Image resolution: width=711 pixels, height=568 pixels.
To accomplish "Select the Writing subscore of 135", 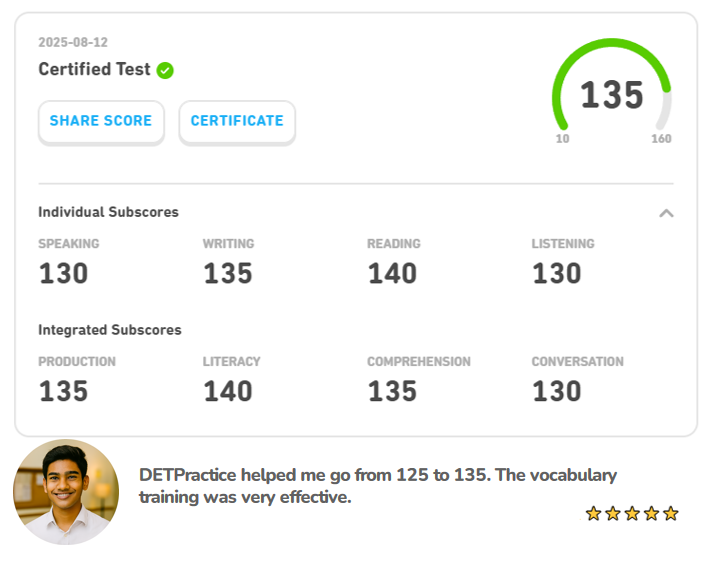I will (x=228, y=273).
